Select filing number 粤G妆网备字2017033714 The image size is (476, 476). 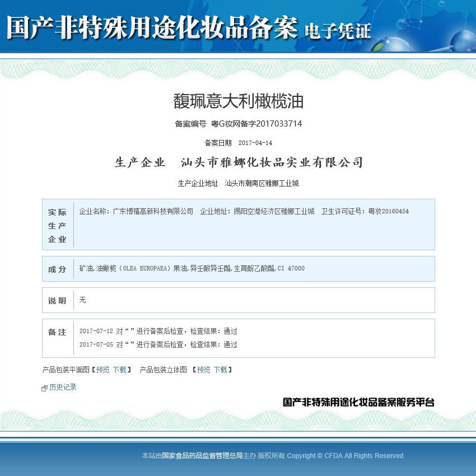pos(256,124)
